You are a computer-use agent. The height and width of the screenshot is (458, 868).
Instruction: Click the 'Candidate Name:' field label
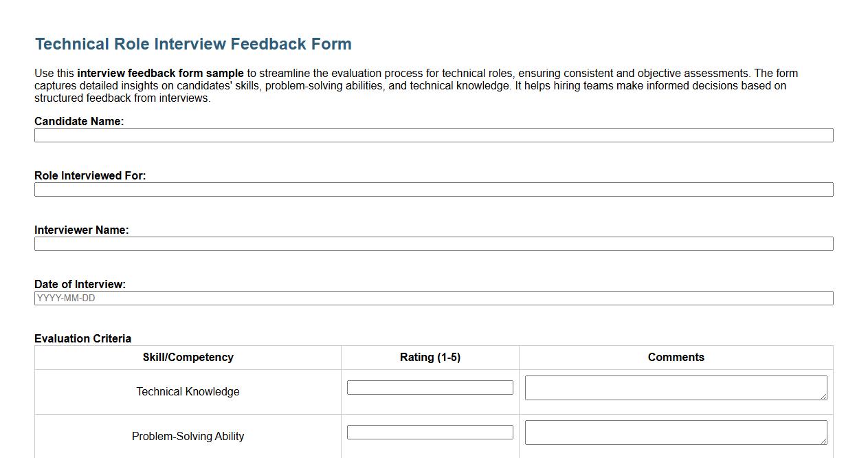(x=79, y=121)
